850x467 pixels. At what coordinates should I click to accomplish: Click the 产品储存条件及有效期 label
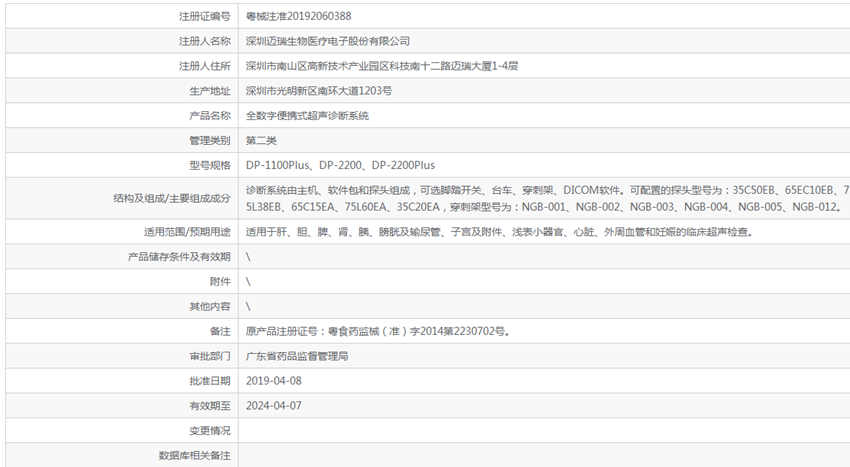[x=179, y=257]
